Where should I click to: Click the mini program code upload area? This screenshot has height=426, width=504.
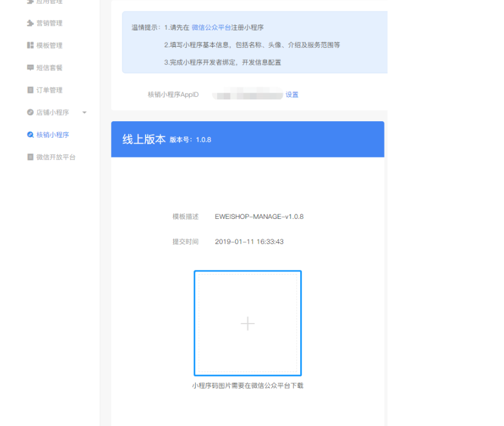[247, 323]
